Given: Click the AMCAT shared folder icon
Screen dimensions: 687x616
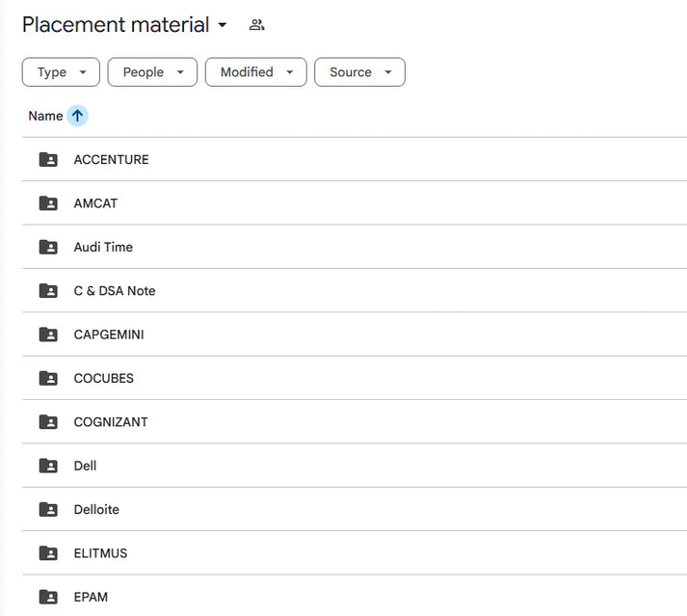Looking at the screenshot, I should click(x=48, y=203).
